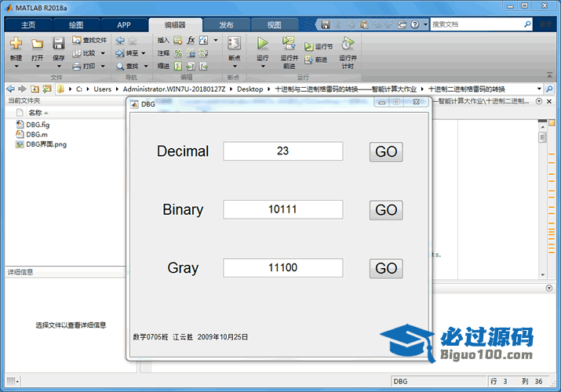Click the 比较 (Compare) icon
The width and height of the screenshot is (561, 392).
click(x=77, y=53)
